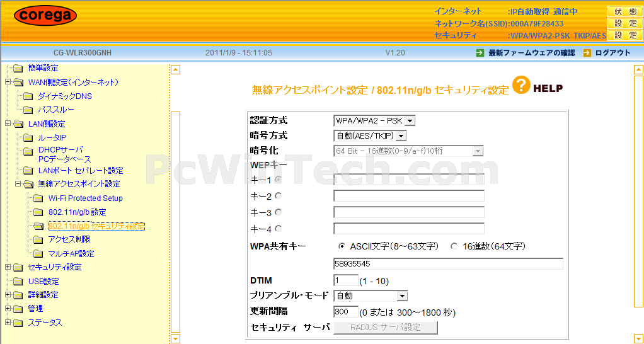Screen dimensions: 644x344
Task: Select the キー4 radio button
Action: (x=279, y=229)
